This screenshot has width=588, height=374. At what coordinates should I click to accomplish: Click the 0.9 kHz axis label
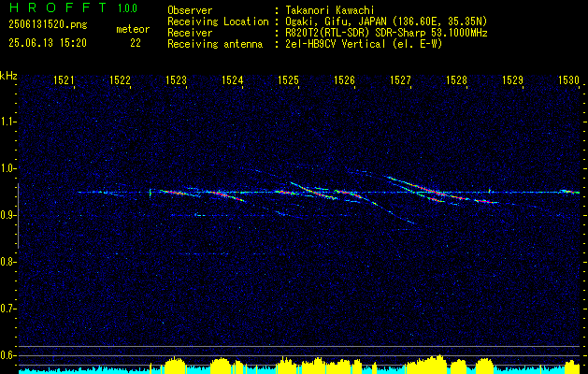(7, 215)
